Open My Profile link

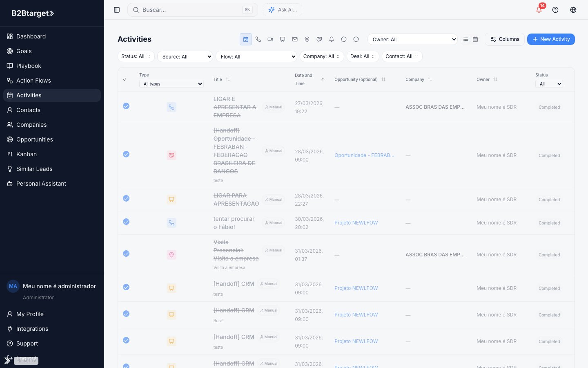pos(52,314)
